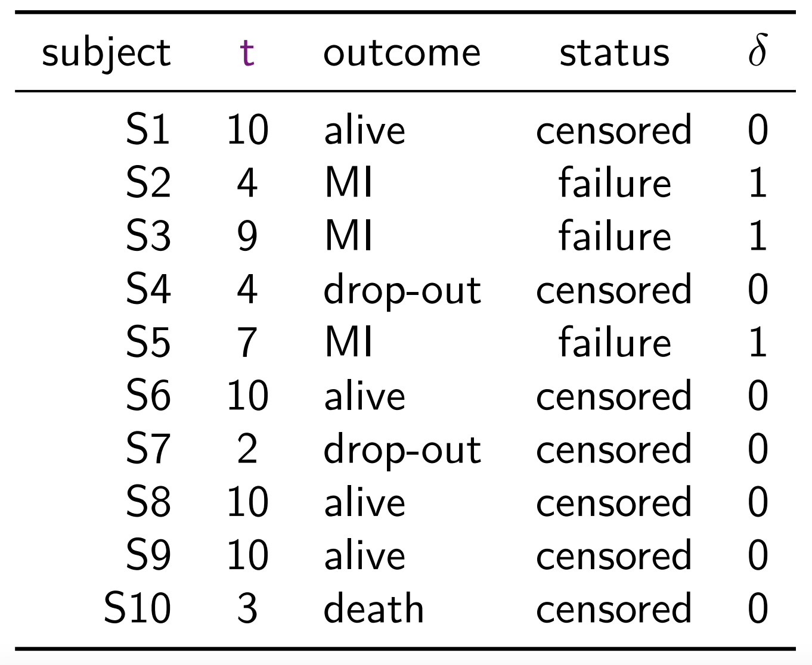The height and width of the screenshot is (665, 812).
Task: Select the "status" column header
Action: tap(614, 52)
